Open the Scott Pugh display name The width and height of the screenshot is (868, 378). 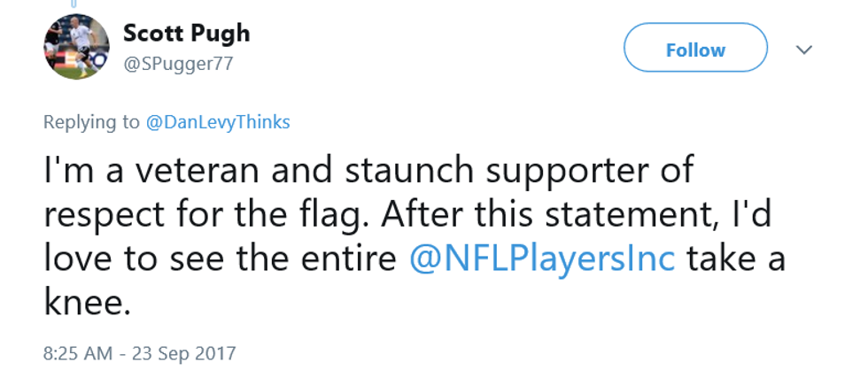pyautogui.click(x=186, y=34)
